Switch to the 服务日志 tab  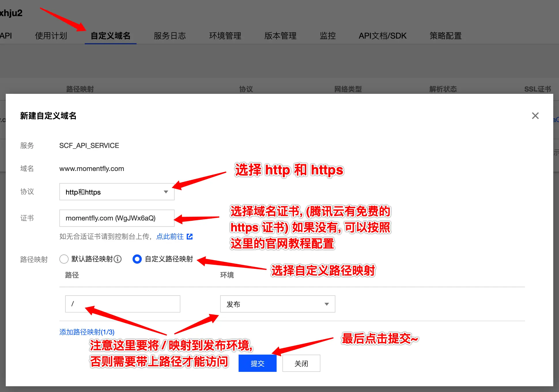coord(170,36)
